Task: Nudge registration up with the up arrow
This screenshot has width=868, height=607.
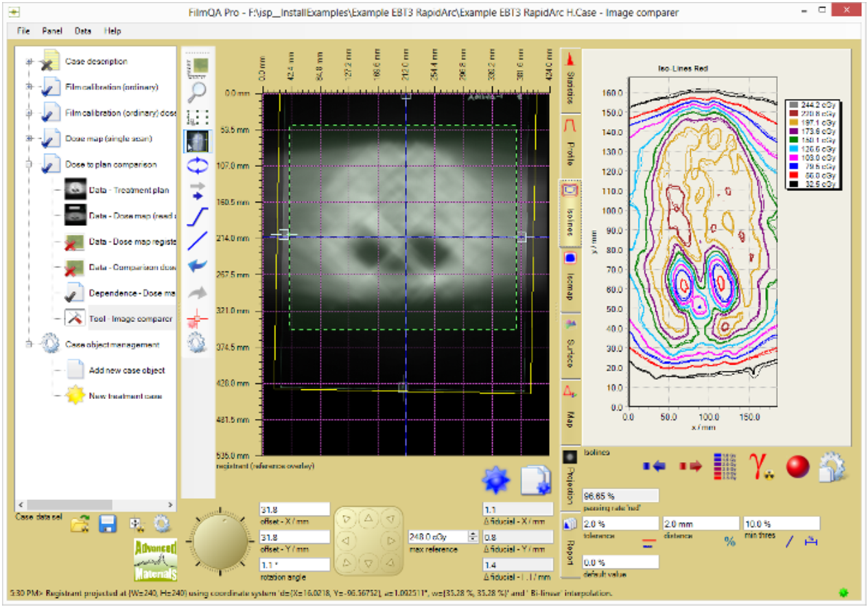Action: click(x=368, y=518)
